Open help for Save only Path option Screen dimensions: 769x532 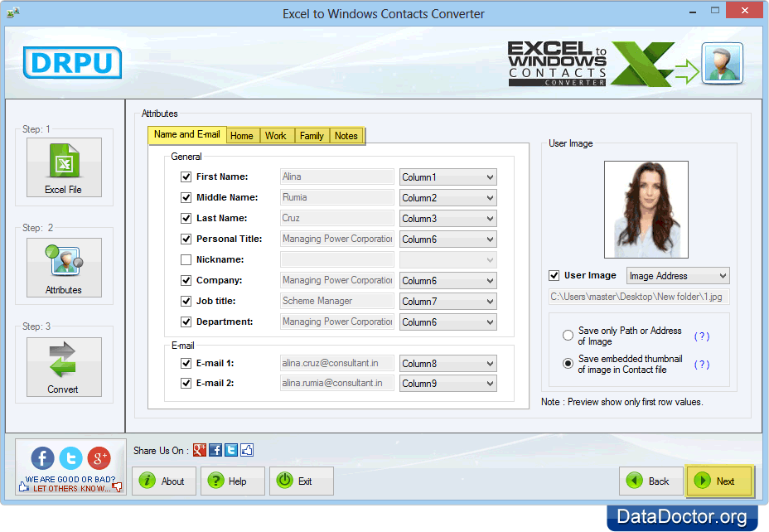pyautogui.click(x=702, y=336)
